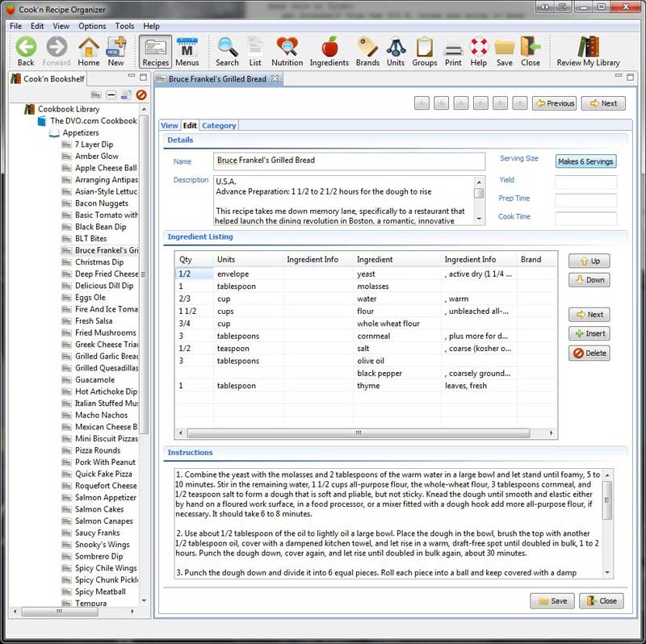Click the red cancel icon in the Bookshelf toolbar

(x=141, y=95)
